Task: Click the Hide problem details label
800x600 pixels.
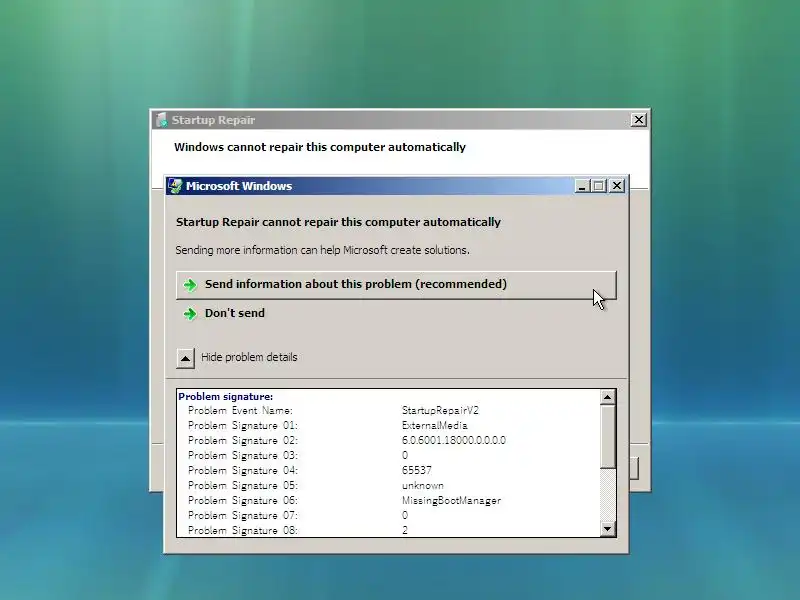Action: pyautogui.click(x=249, y=357)
